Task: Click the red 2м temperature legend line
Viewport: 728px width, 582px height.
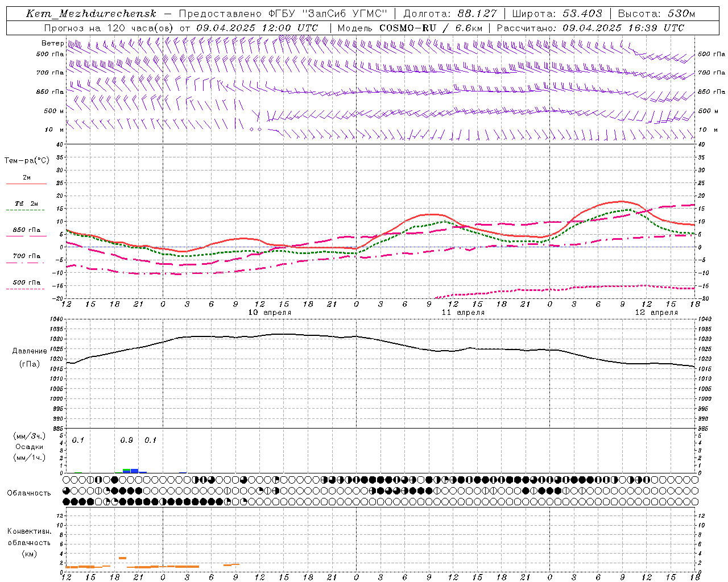Action: pos(26,184)
